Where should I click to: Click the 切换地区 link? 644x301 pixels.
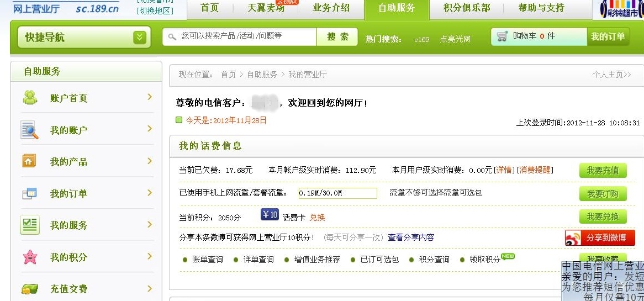click(x=155, y=11)
